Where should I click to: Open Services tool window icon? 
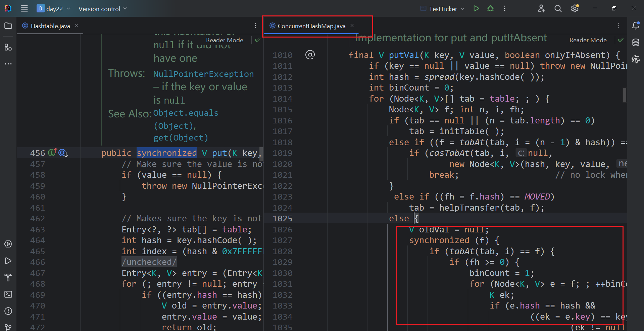[x=8, y=244]
